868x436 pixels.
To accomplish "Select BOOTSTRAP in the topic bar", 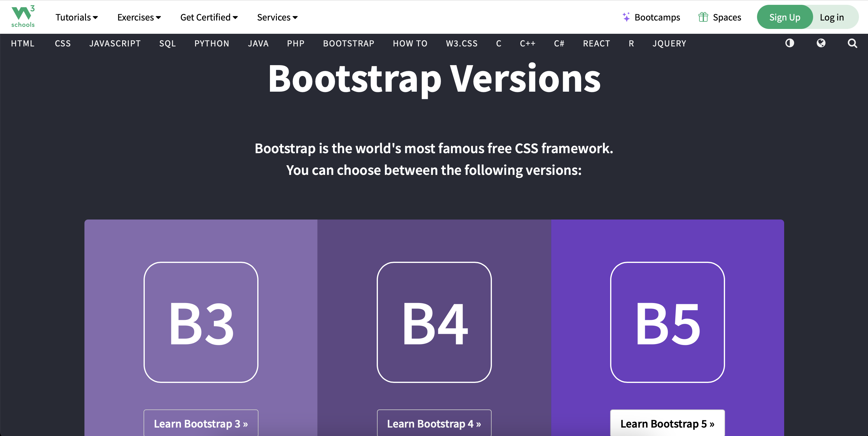I will 348,43.
